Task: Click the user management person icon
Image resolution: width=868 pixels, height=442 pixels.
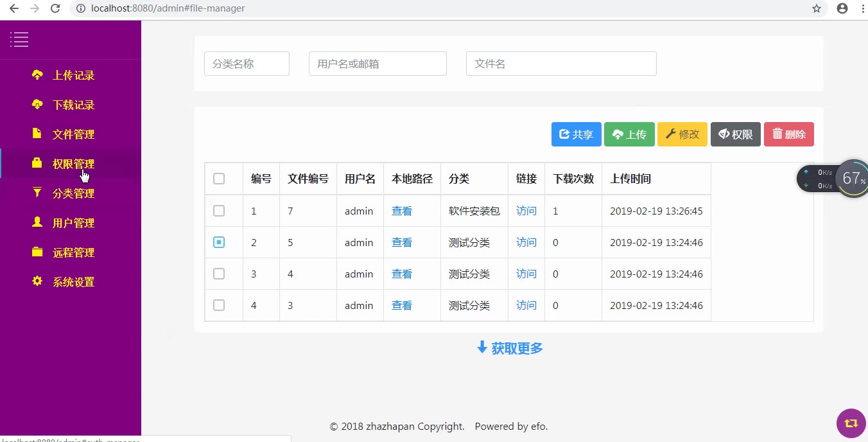Action: [x=37, y=222]
